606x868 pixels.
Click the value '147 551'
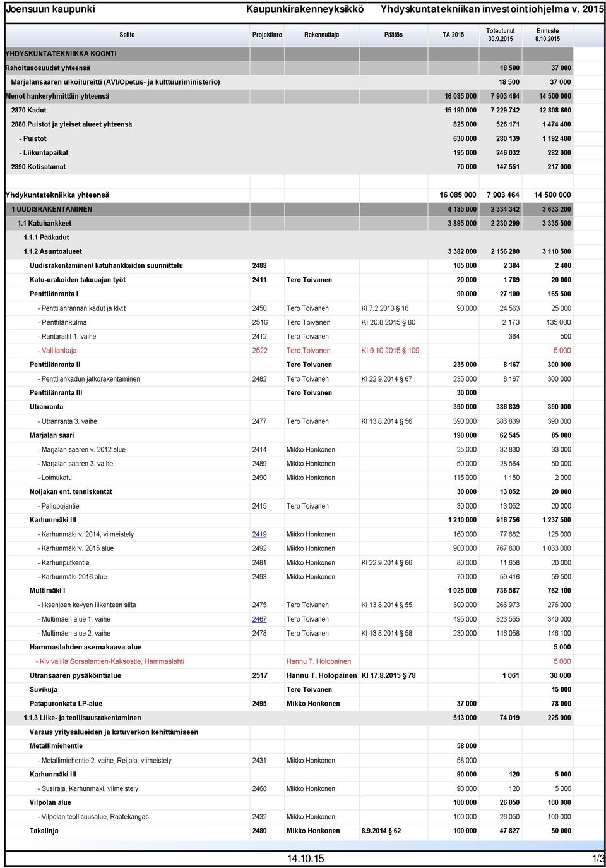click(x=508, y=167)
